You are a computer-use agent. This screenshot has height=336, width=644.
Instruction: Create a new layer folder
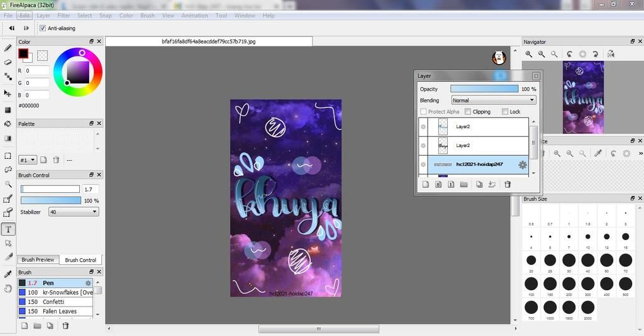(x=464, y=185)
